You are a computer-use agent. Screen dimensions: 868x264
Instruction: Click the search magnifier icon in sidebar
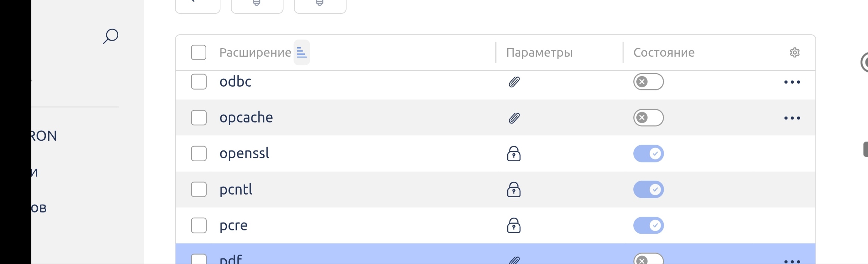(110, 36)
